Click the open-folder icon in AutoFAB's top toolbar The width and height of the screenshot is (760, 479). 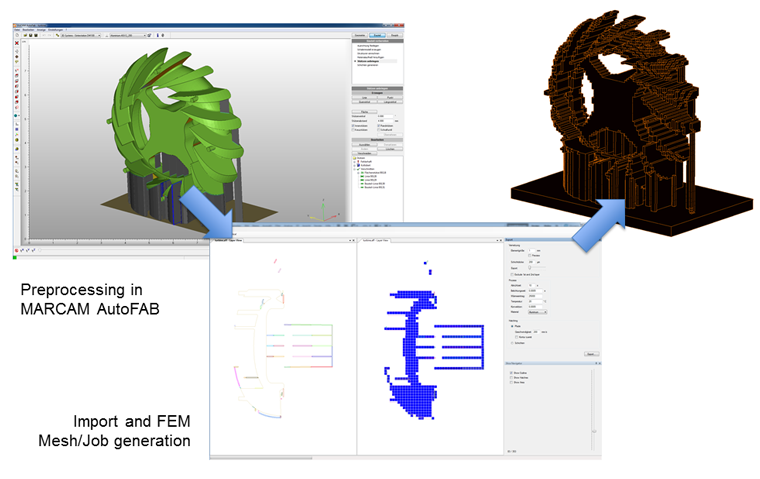click(25, 35)
